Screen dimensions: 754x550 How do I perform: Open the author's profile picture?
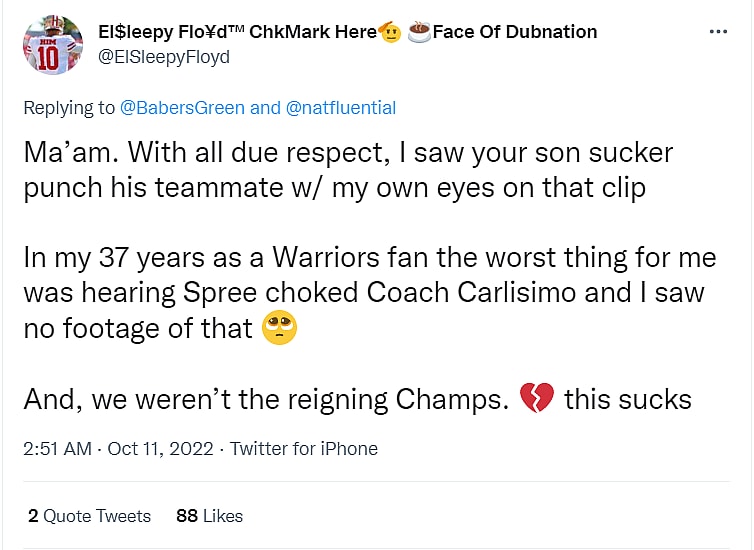pos(53,45)
